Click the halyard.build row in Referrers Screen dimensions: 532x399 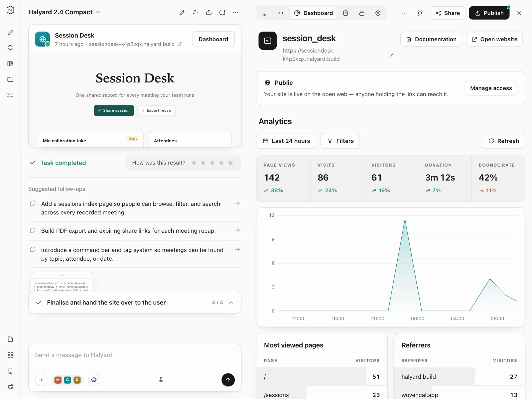459,377
